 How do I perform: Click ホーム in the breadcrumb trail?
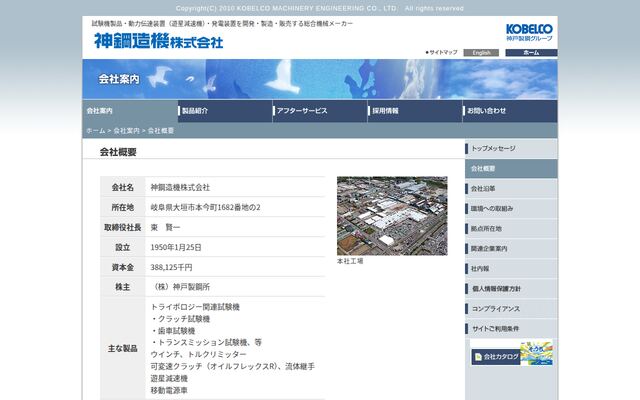[96, 131]
